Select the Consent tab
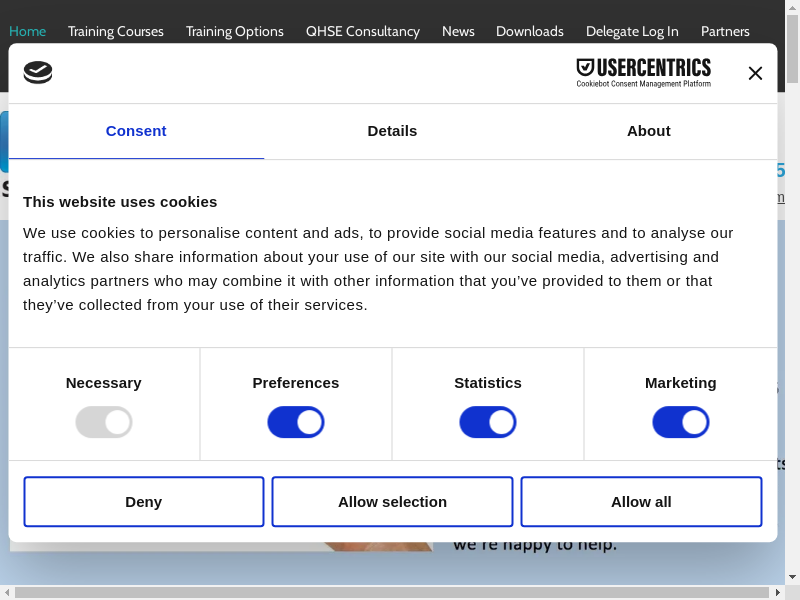This screenshot has height=600, width=800. [136, 131]
